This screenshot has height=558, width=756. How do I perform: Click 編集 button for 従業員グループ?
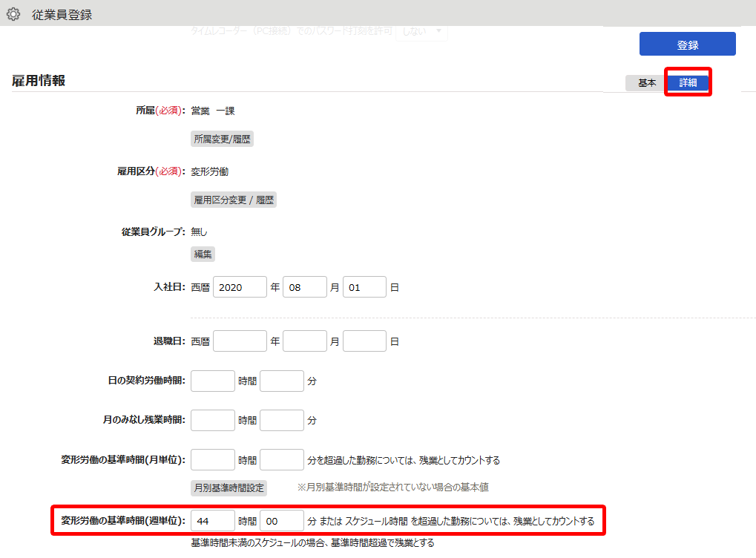click(203, 255)
